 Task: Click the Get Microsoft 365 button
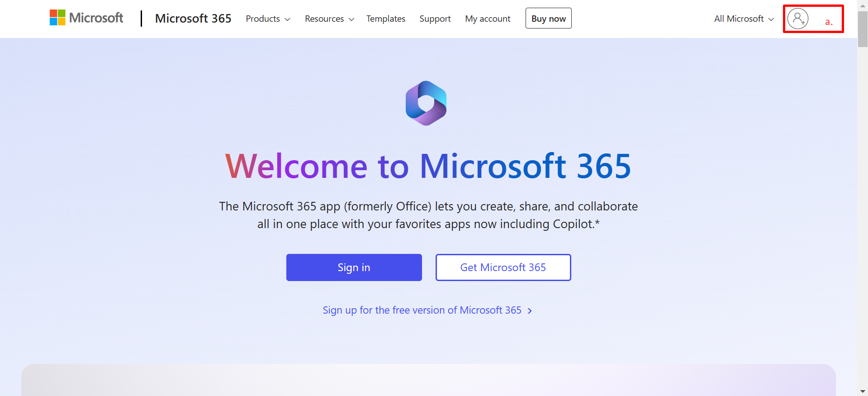503,267
